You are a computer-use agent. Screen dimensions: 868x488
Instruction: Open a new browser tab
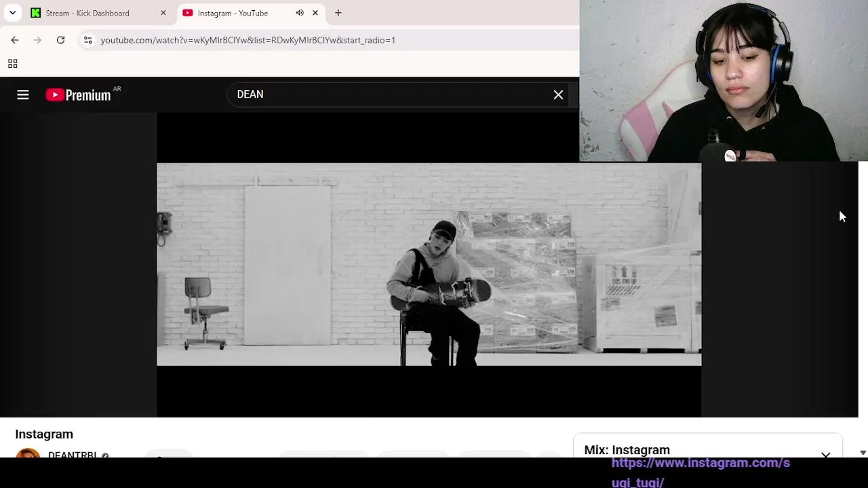pos(338,13)
